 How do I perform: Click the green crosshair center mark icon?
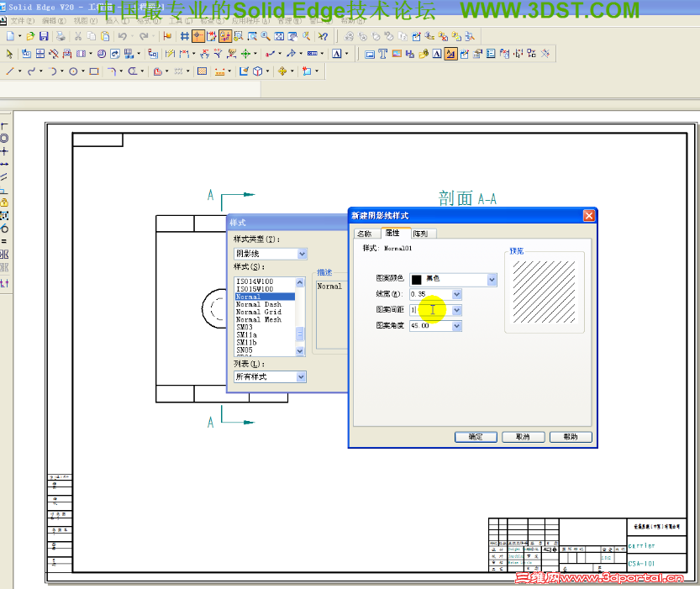tap(245, 54)
